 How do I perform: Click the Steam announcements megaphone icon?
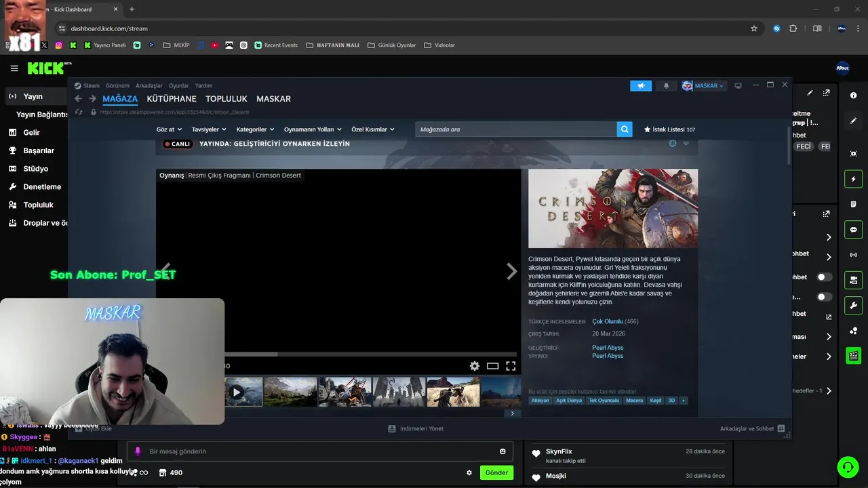pos(641,85)
